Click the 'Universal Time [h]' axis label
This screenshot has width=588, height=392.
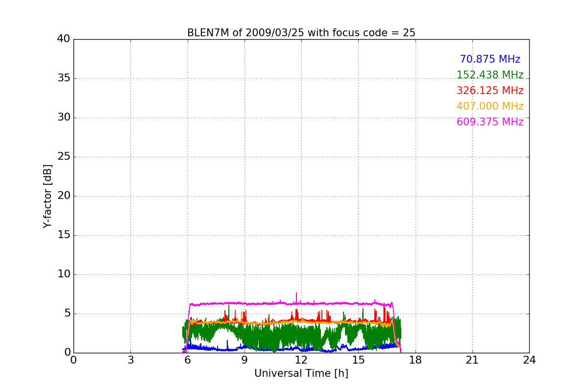pyautogui.click(x=301, y=373)
